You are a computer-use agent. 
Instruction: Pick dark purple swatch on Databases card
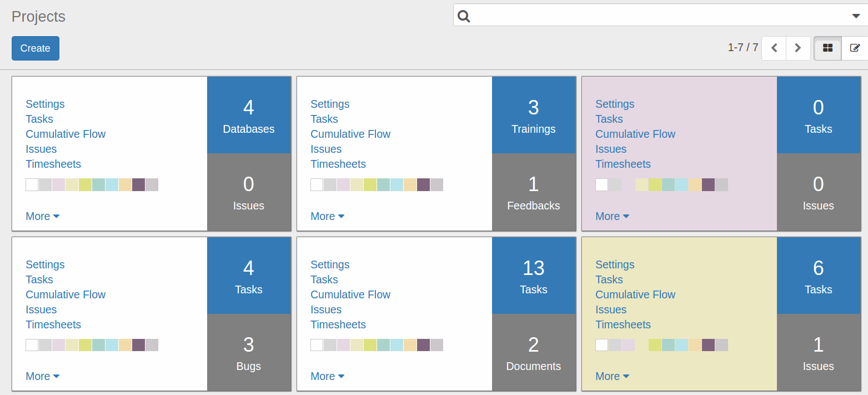coord(138,184)
